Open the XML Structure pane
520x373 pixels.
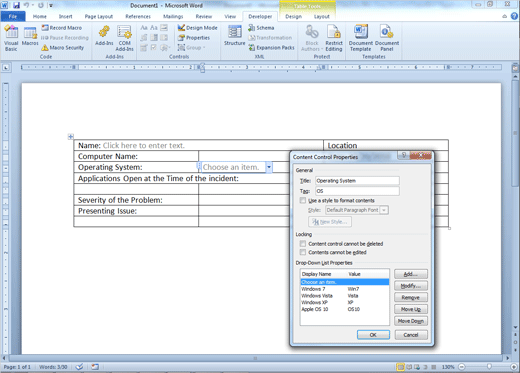pos(234,36)
